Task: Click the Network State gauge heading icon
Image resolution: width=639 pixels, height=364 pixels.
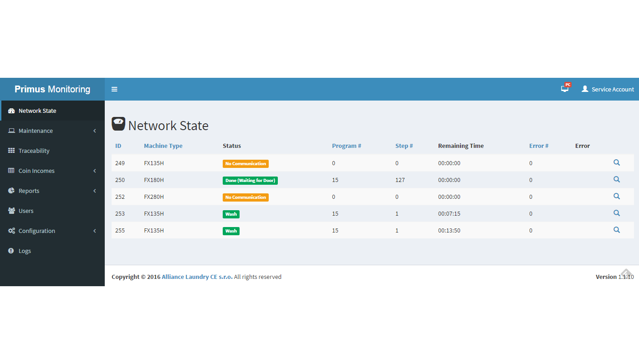Action: pyautogui.click(x=118, y=124)
